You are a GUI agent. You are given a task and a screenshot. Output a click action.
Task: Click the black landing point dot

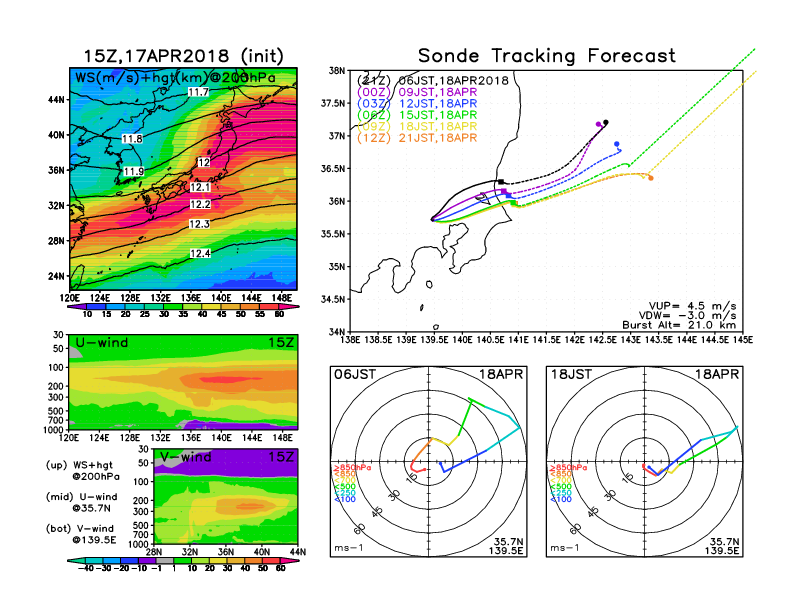(606, 122)
